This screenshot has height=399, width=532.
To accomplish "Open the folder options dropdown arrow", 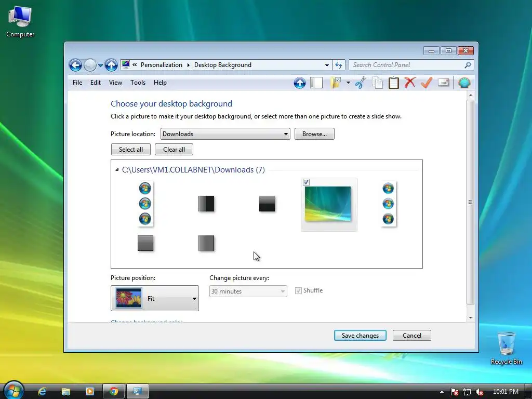I will (348, 83).
